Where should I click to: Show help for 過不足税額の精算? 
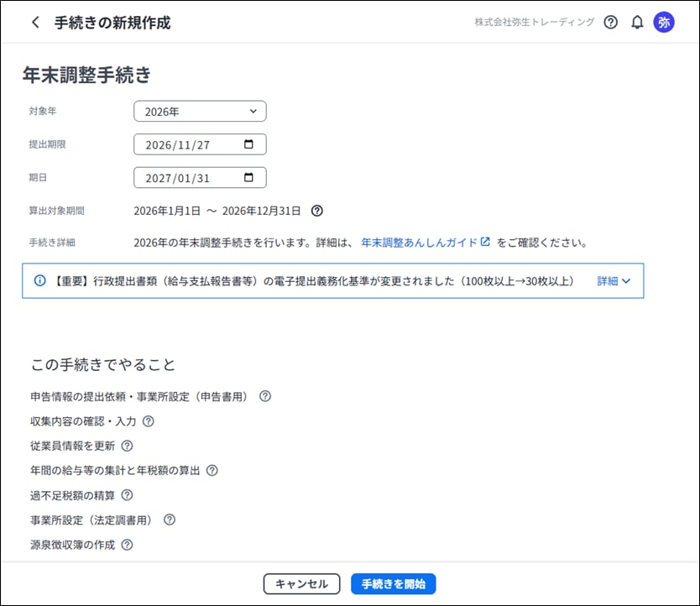pyautogui.click(x=128, y=495)
